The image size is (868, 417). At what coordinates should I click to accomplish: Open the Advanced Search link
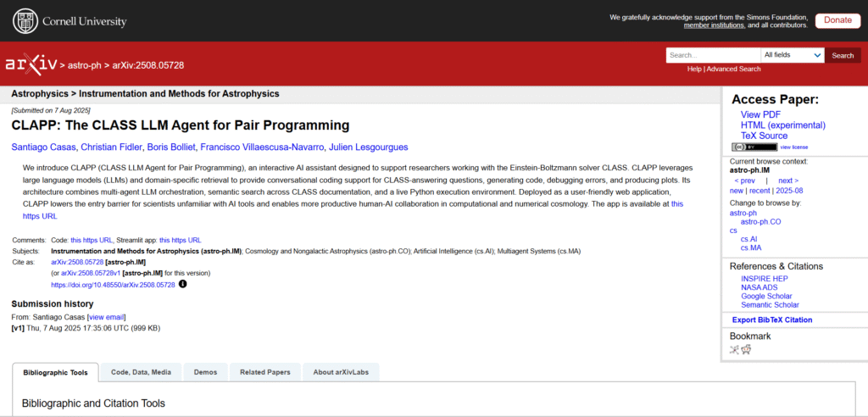[x=733, y=69]
